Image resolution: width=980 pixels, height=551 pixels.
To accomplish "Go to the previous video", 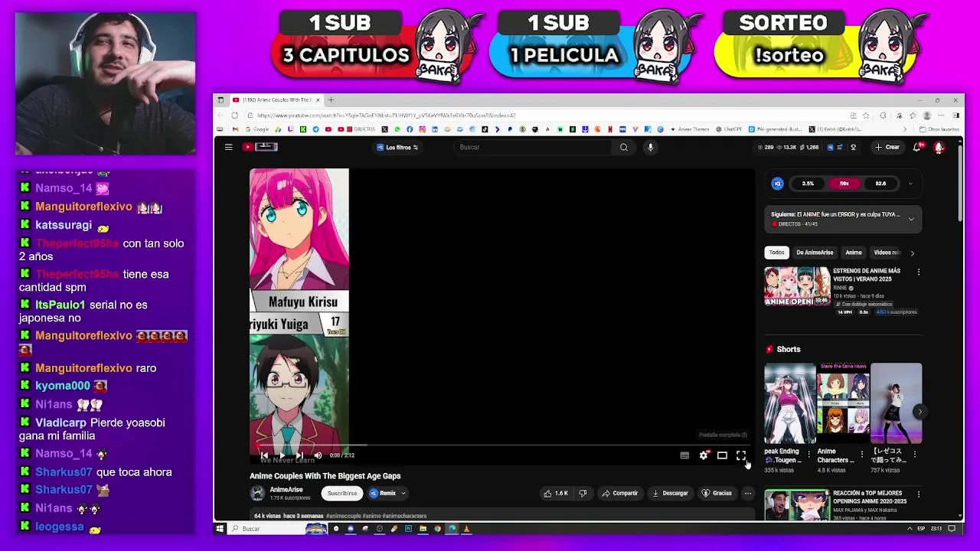I will coord(265,455).
